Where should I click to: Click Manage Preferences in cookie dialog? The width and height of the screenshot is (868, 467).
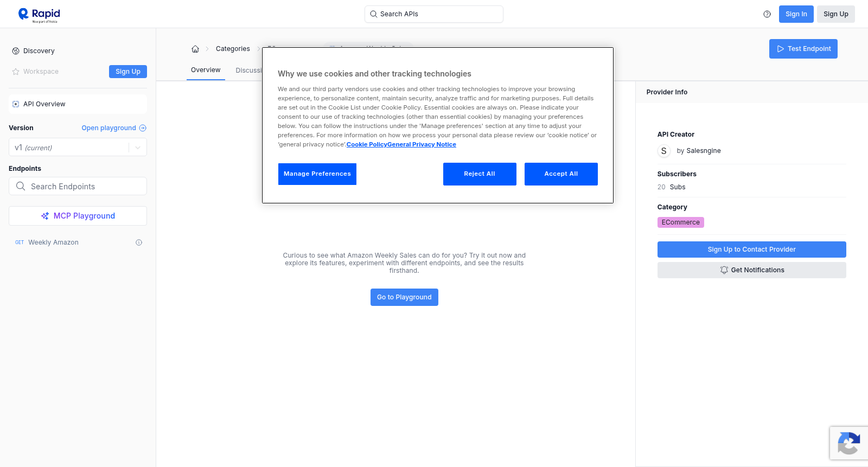point(317,174)
